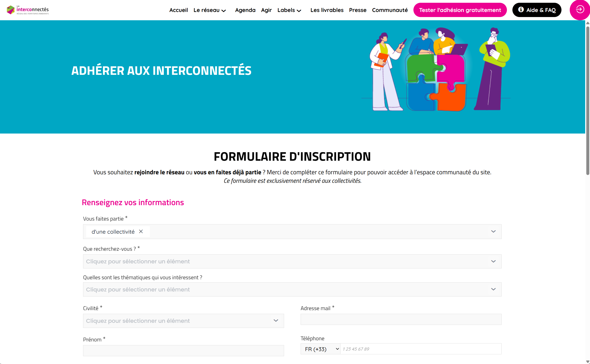Open the "Les livrables" link

(x=327, y=10)
